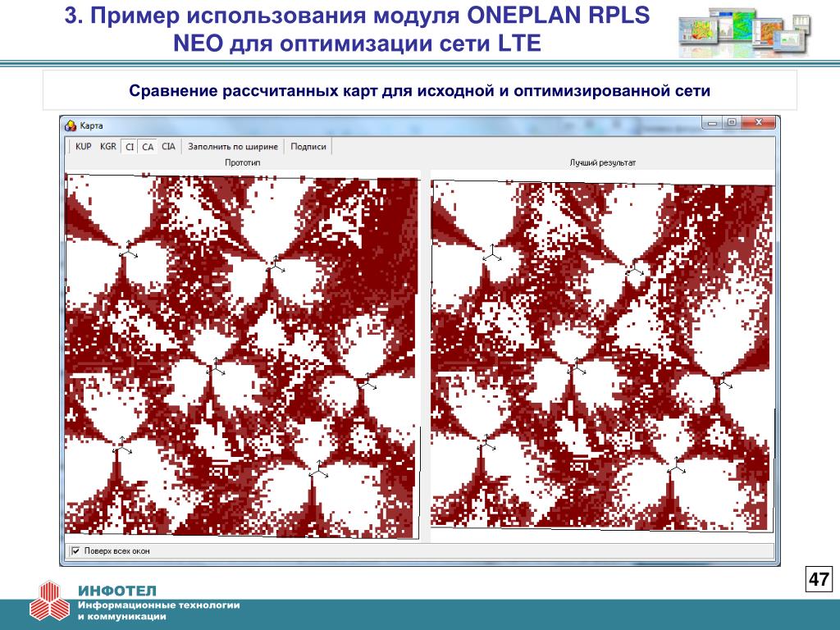
Task: Toggle the Поверх всех окон checkbox
Action: (x=76, y=550)
